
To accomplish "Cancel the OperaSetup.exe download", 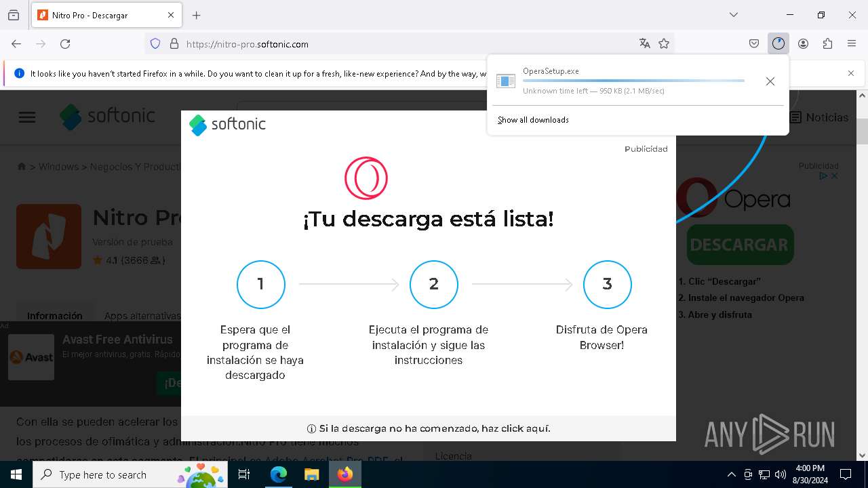I will 770,81.
